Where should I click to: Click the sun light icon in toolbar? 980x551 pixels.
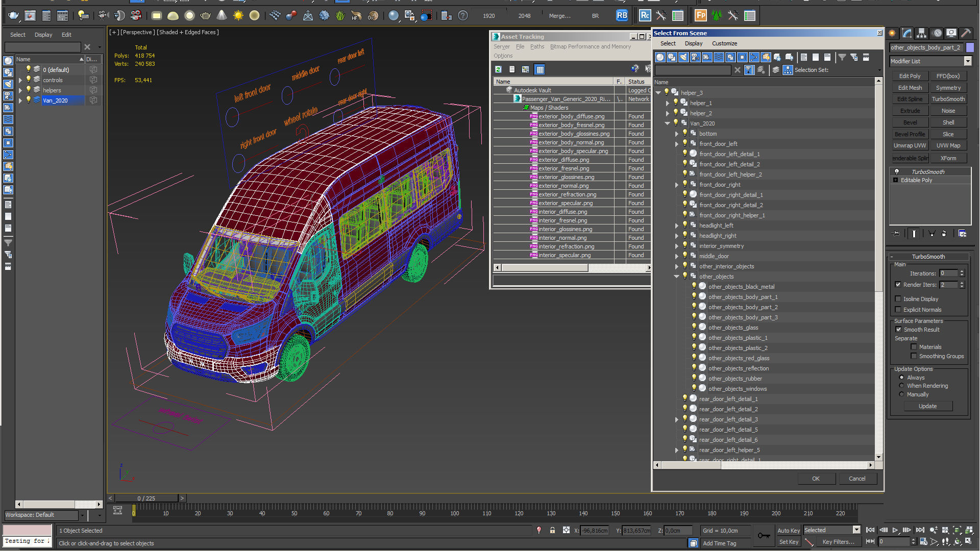(238, 16)
